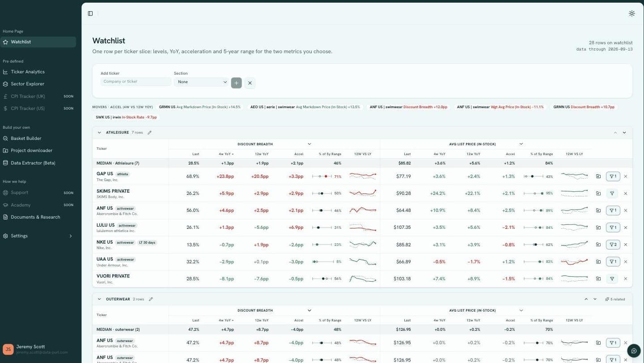This screenshot has width=644, height=363.
Task: Show Outerwear 5 related tickers
Action: click(615, 299)
